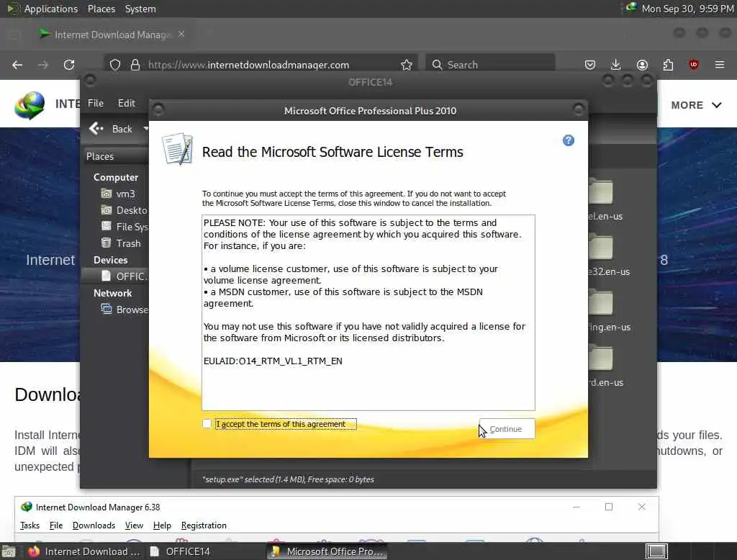Image resolution: width=737 pixels, height=560 pixels.
Task: Open the Pocket icon in the browser toolbar
Action: tap(590, 65)
